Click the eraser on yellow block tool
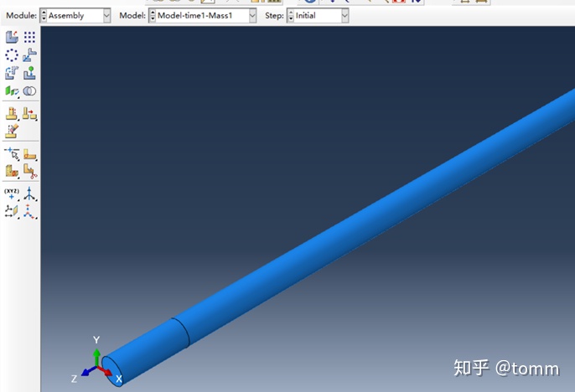 click(x=12, y=131)
